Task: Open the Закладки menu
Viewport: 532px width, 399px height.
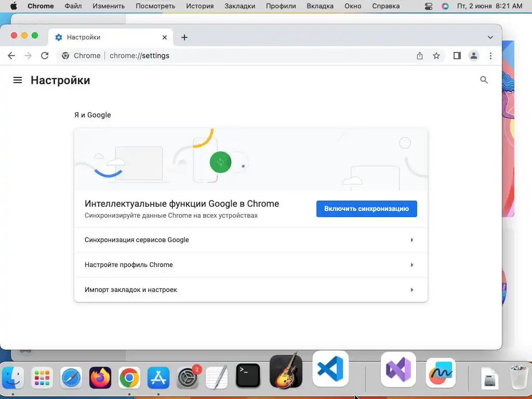Action: tap(240, 6)
